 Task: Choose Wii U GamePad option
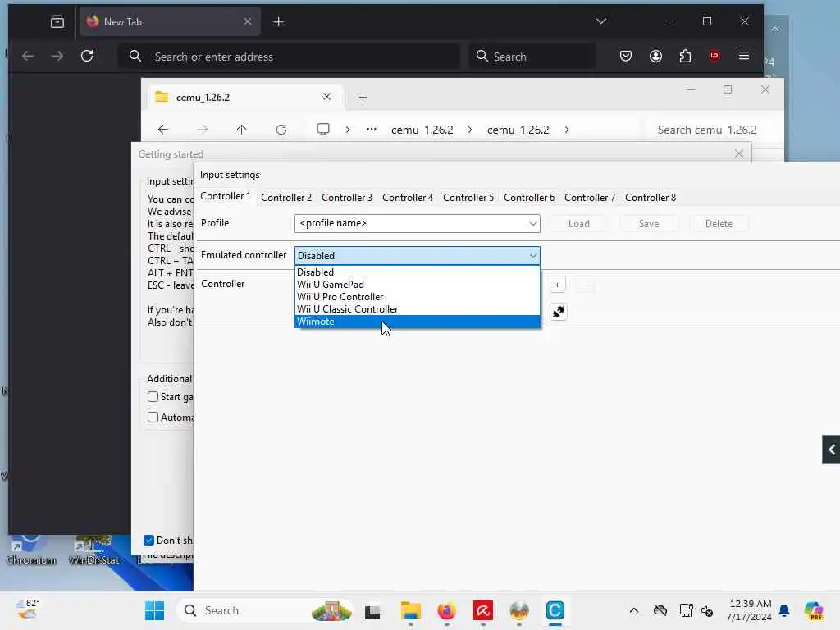tap(418, 285)
